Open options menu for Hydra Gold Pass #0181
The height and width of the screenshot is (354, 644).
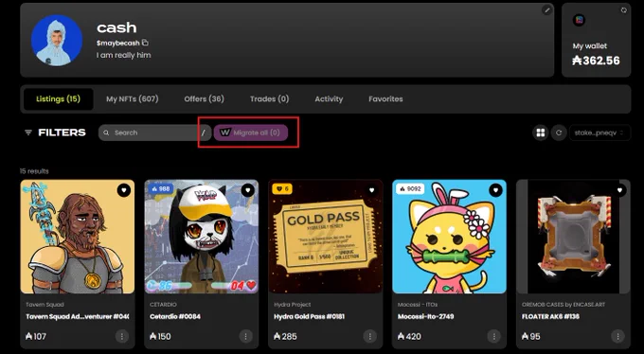pos(369,336)
